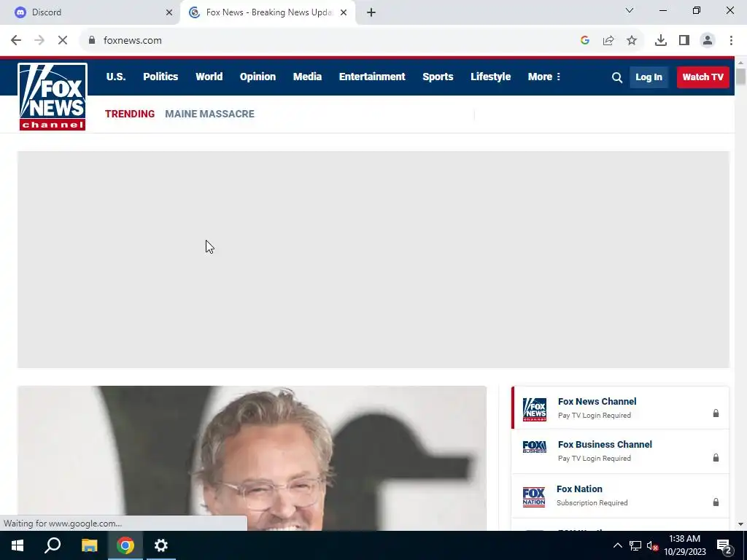Viewport: 747px width, 560px height.
Task: Open File Explorer from taskbar
Action: pyautogui.click(x=89, y=545)
